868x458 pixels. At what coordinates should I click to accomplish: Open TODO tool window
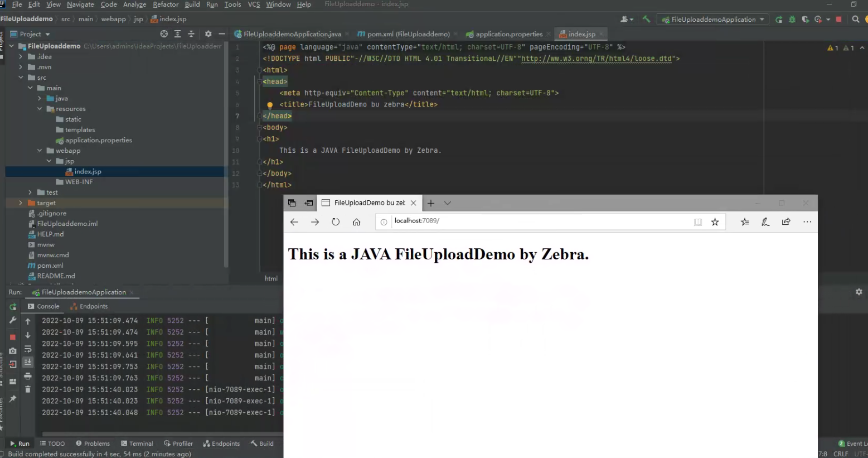tap(52, 443)
